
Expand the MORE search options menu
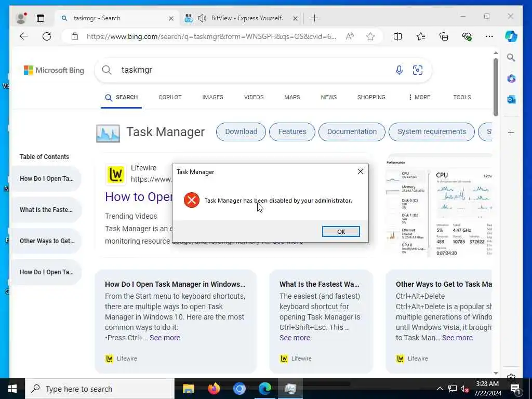pos(419,97)
